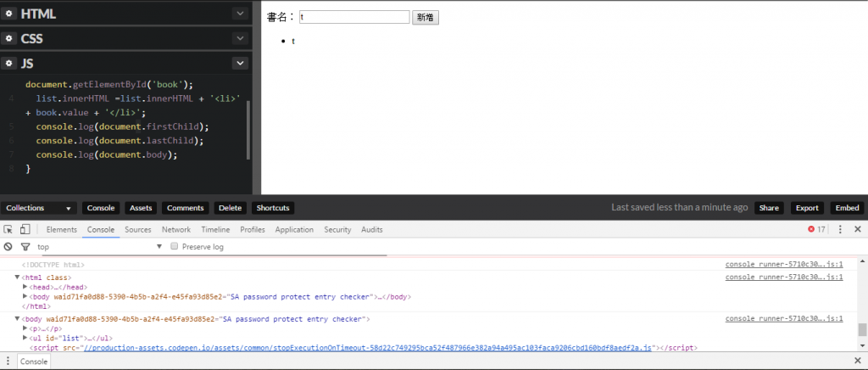Viewport: 868px width, 370px height.
Task: Open the Assets panel
Action: tap(141, 208)
